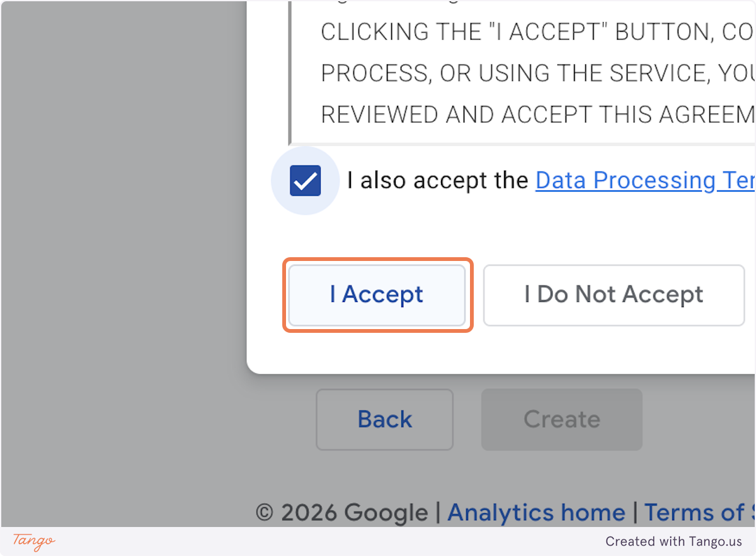756x556 pixels.
Task: Click the Created with Tango.us link
Action: (x=673, y=541)
